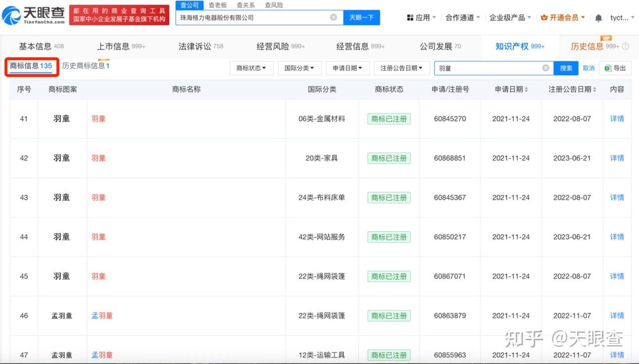Select the 商标信息 135 sub-tab

coord(31,66)
